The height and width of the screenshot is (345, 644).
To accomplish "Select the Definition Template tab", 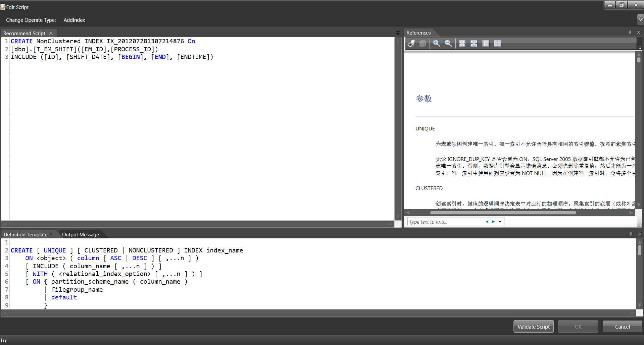I will pos(26,234).
